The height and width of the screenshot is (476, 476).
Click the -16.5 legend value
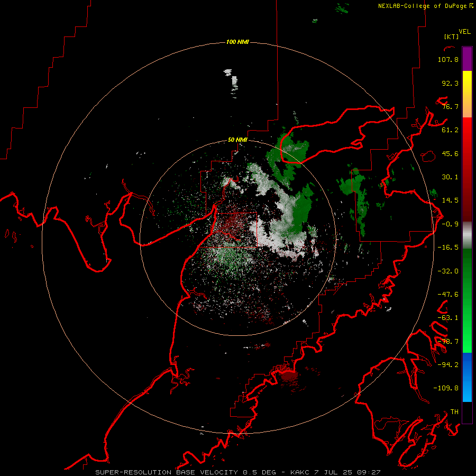[448, 248]
